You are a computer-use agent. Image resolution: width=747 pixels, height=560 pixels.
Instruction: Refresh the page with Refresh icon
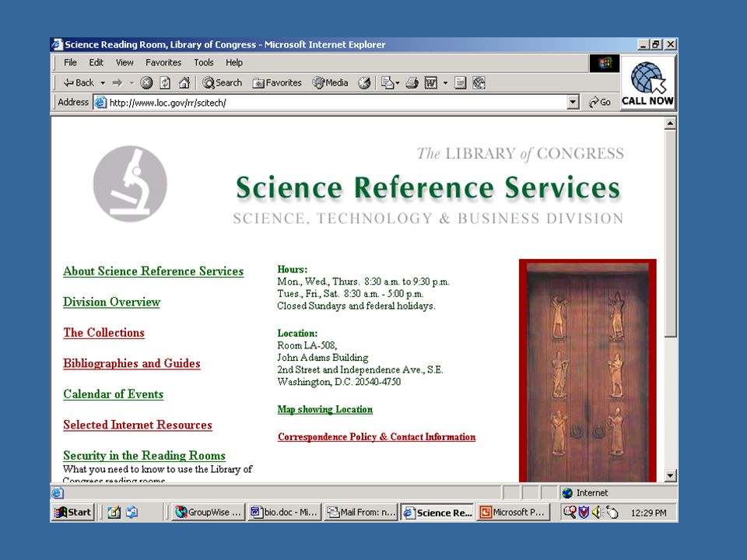tap(165, 83)
